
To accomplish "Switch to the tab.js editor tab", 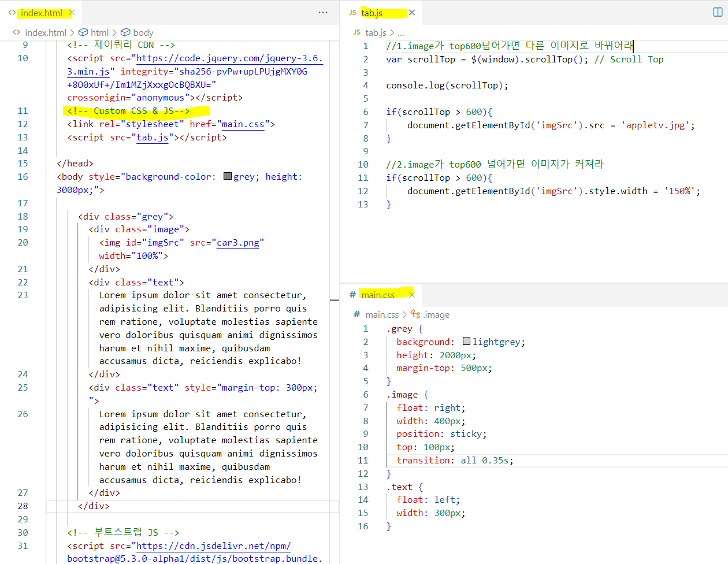I will pos(372,13).
